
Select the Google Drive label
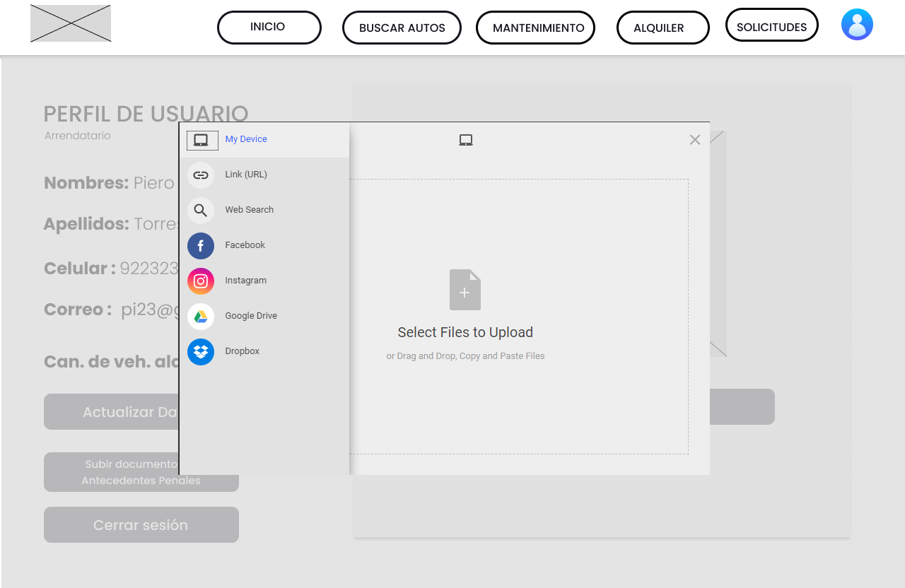tap(251, 316)
